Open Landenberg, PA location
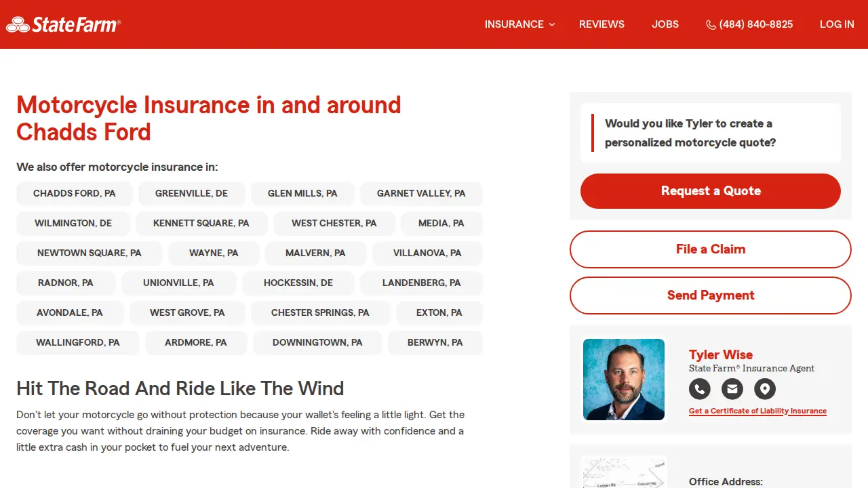This screenshot has width=868, height=488. 421,283
